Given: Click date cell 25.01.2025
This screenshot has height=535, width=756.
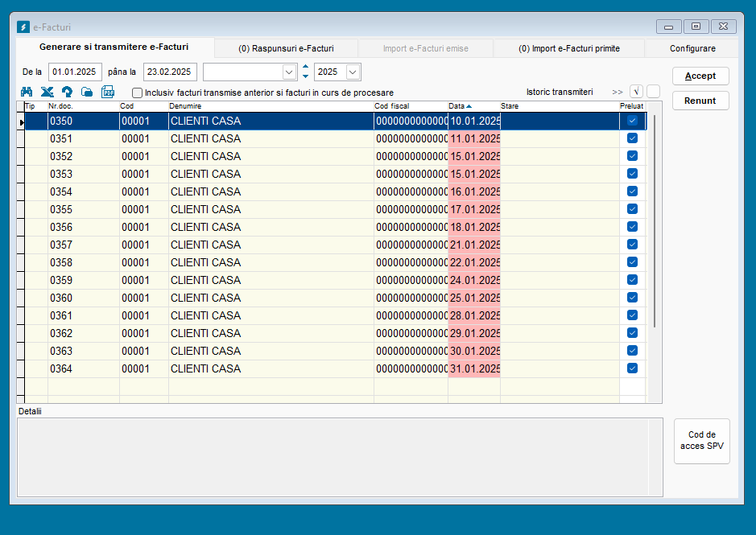Looking at the screenshot, I should point(474,298).
